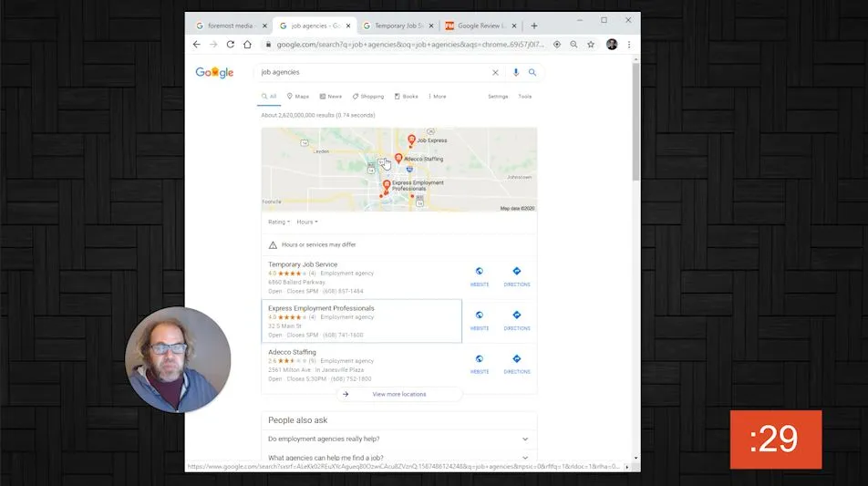Open the Express Employment Professionals listing title
The height and width of the screenshot is (486, 868).
tap(321, 308)
